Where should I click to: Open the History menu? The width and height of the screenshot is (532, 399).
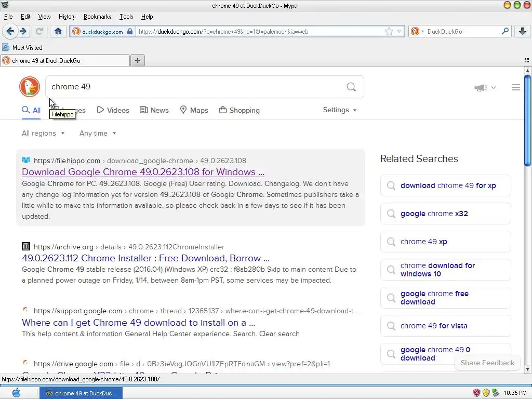(67, 17)
